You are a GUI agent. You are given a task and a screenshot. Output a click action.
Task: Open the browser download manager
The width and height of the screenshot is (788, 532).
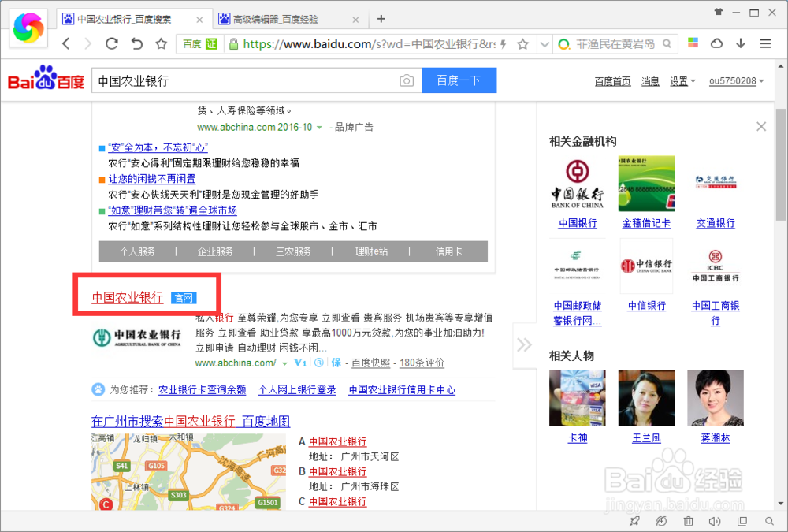(739, 43)
